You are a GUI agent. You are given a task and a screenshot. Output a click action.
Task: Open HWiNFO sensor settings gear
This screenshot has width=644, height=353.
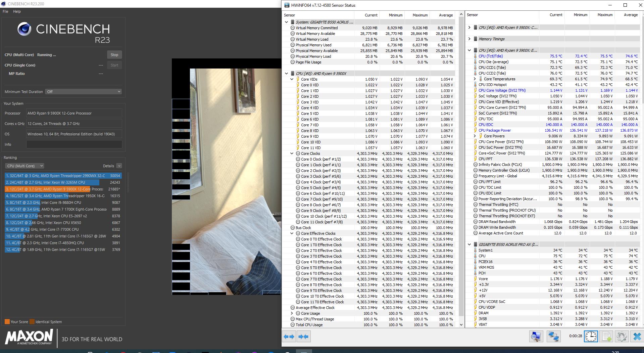tap(622, 337)
